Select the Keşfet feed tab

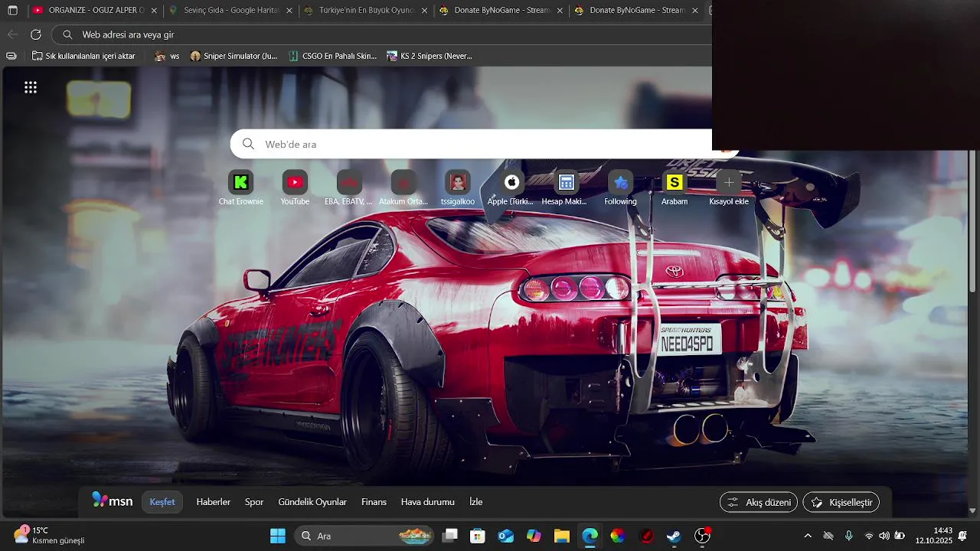(162, 502)
